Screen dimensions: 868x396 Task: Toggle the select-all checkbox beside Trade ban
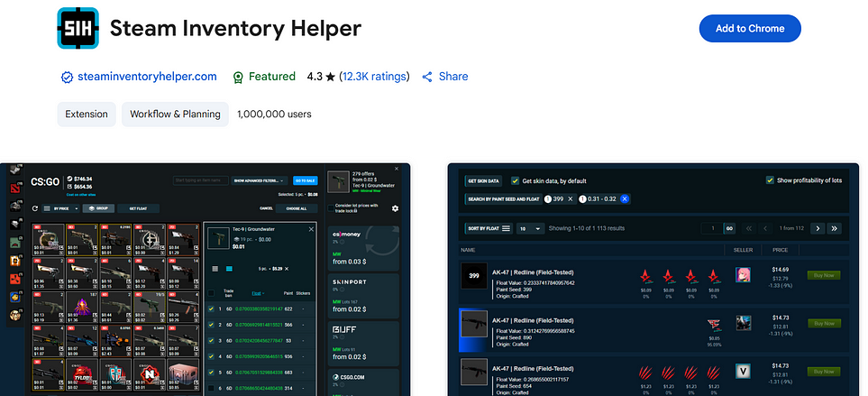point(211,293)
